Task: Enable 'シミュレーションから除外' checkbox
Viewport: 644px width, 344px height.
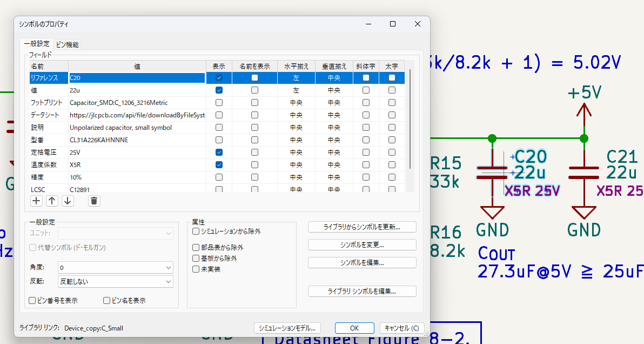Action: click(x=196, y=231)
